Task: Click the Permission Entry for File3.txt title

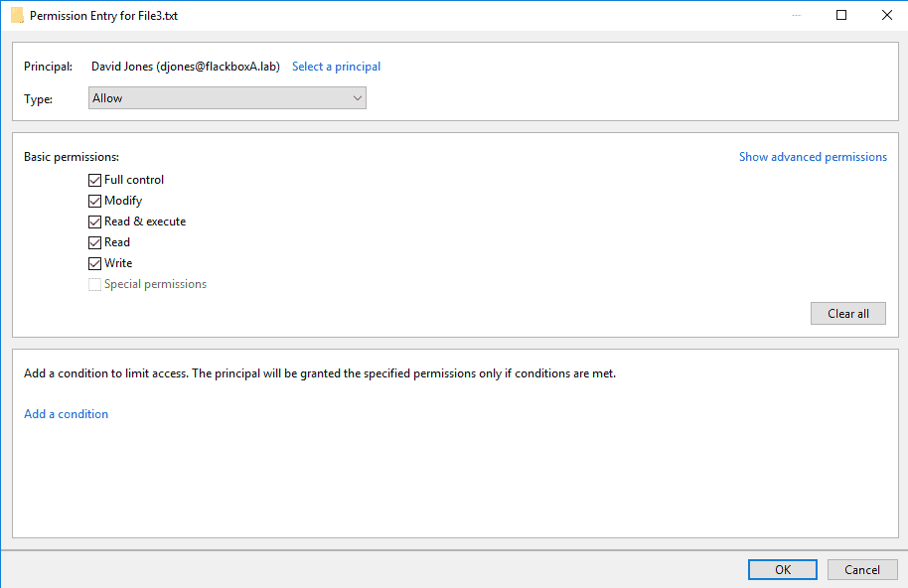Action: click(103, 16)
